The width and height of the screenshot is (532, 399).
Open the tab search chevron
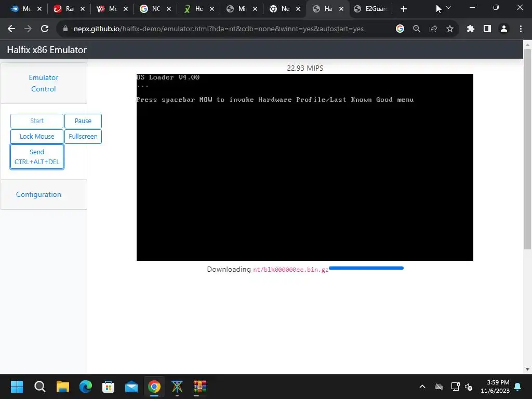point(448,7)
